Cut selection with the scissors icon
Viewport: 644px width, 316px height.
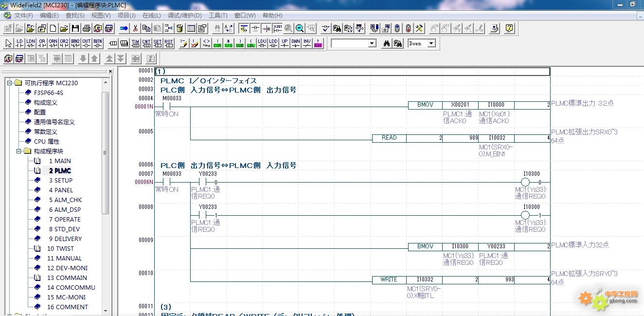click(135, 28)
